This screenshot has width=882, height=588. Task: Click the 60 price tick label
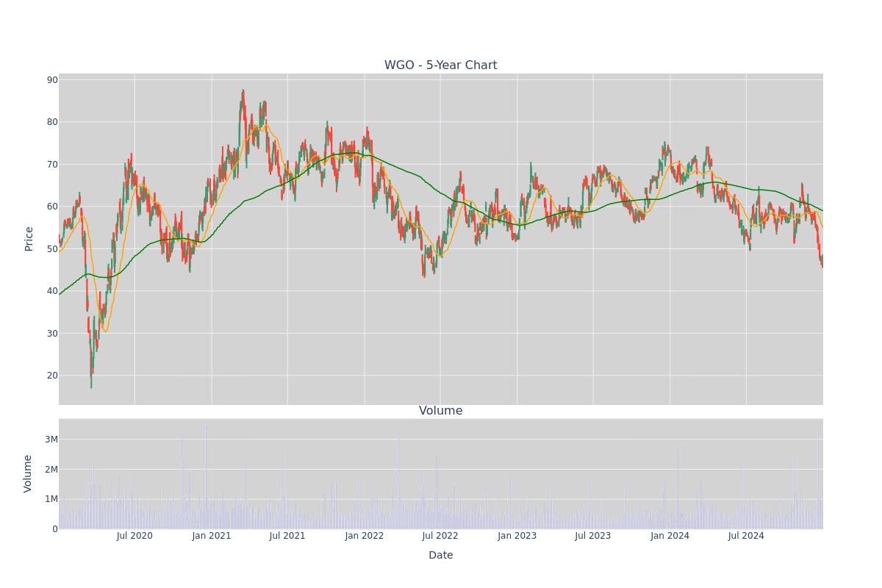(x=52, y=207)
